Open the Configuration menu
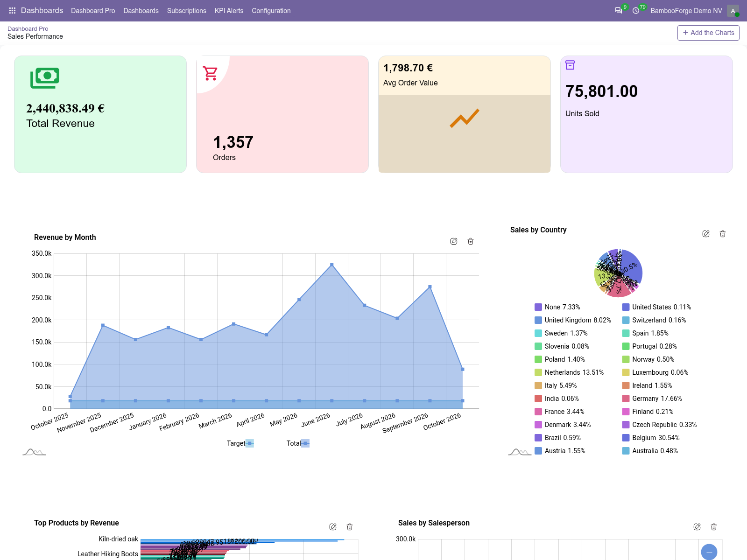Viewport: 747px width, 560px height. pyautogui.click(x=271, y=11)
